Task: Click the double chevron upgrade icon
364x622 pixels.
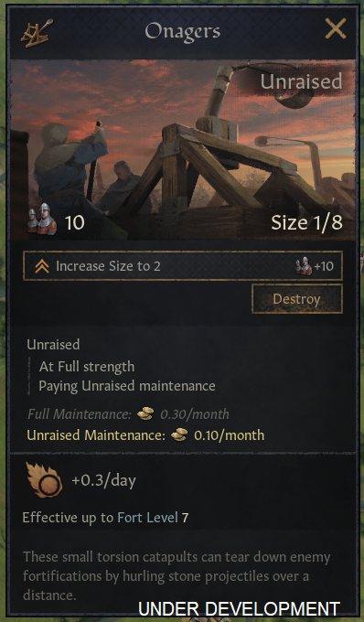Action: pyautogui.click(x=42, y=266)
